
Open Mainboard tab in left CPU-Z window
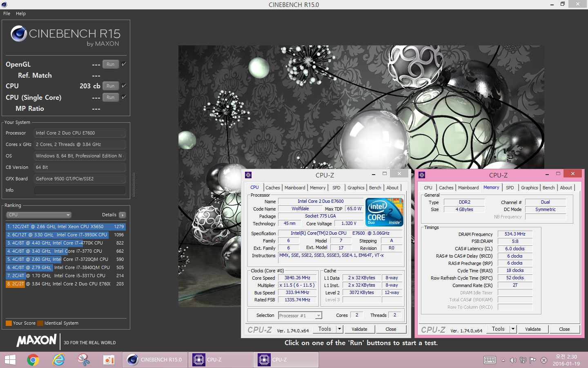point(295,188)
